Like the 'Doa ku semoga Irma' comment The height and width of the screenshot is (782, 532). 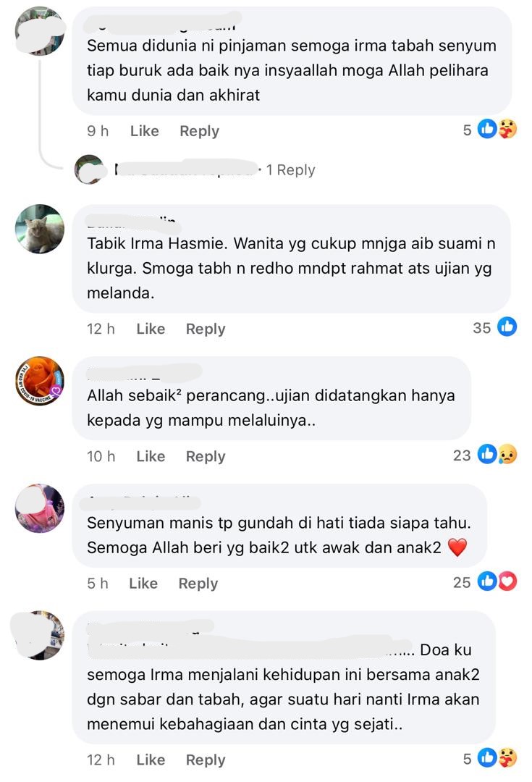(x=151, y=760)
